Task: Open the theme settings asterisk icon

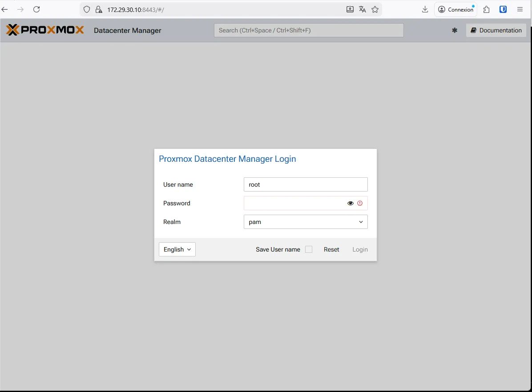Action: pyautogui.click(x=455, y=30)
